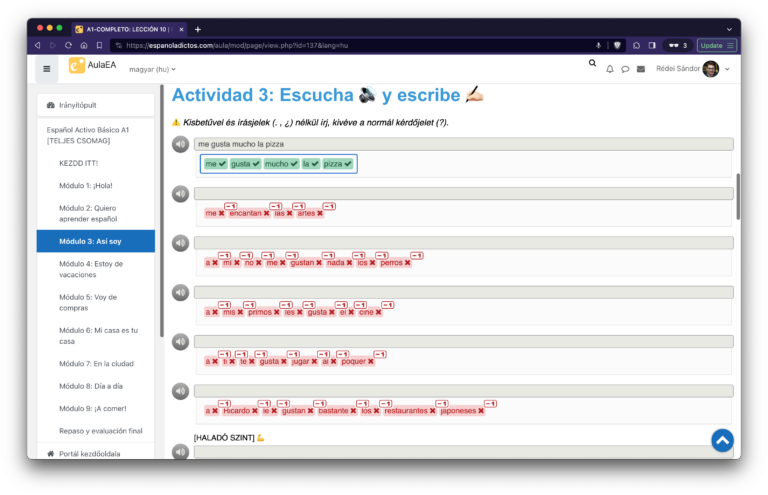Viewport: 768px width, 495px height.
Task: Click the browser extensions puzzle icon
Action: coord(636,46)
